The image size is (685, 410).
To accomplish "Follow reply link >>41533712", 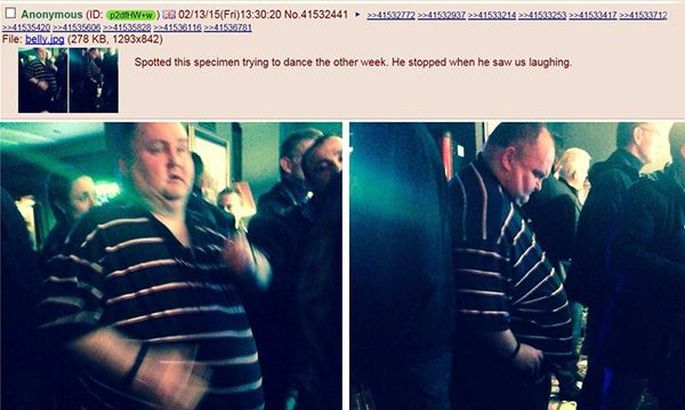I will tap(643, 15).
